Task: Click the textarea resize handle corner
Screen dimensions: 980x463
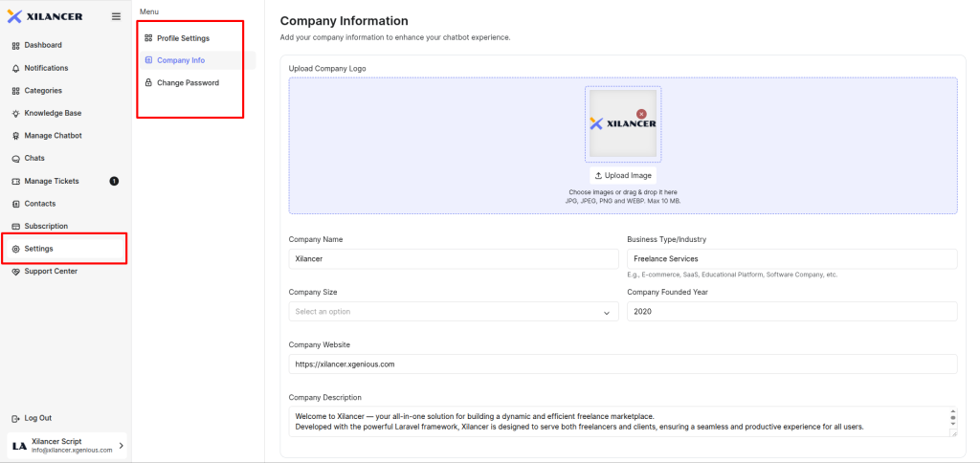Action: [953, 432]
